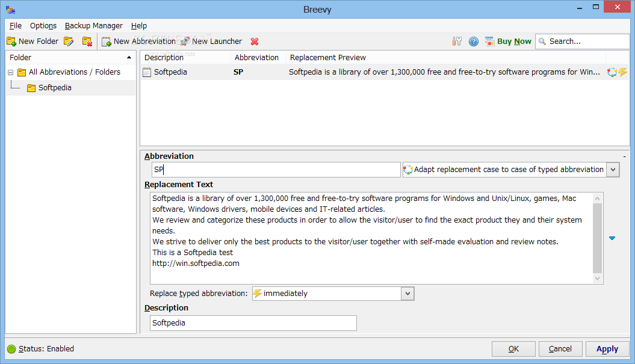The height and width of the screenshot is (364, 635).
Task: Click the New Launcher rocket button
Action: pos(211,42)
